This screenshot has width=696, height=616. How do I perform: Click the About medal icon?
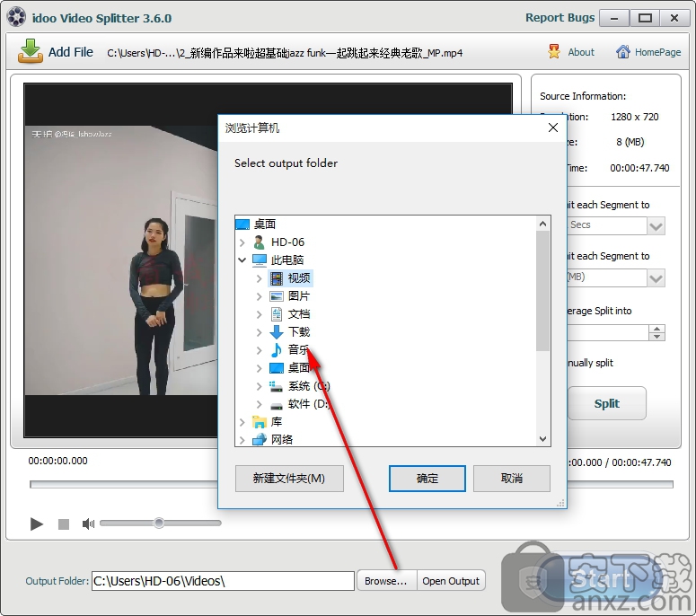554,52
